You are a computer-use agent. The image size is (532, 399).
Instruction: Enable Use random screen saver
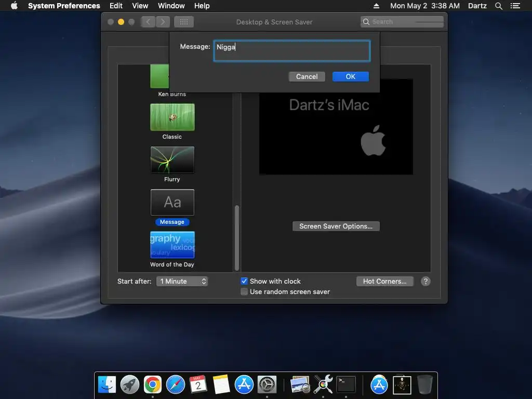point(244,292)
